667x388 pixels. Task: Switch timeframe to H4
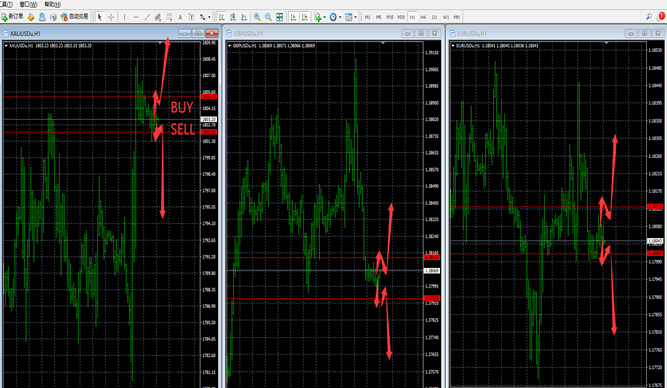423,17
